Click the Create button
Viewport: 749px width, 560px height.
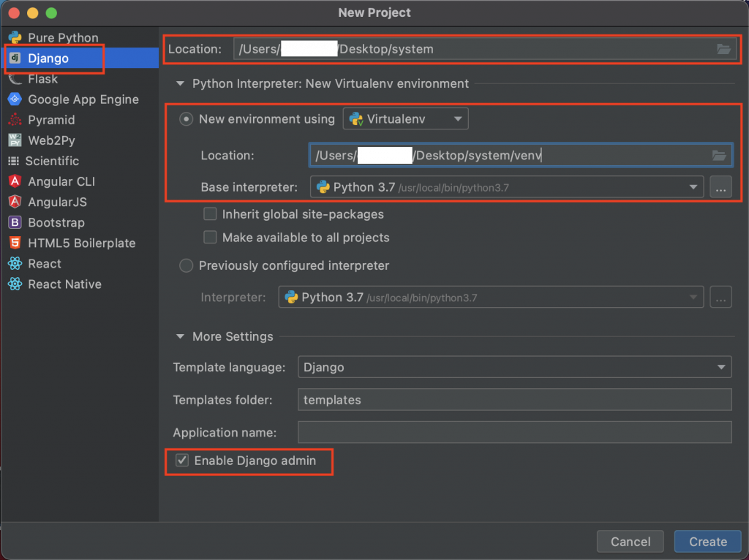click(x=707, y=542)
